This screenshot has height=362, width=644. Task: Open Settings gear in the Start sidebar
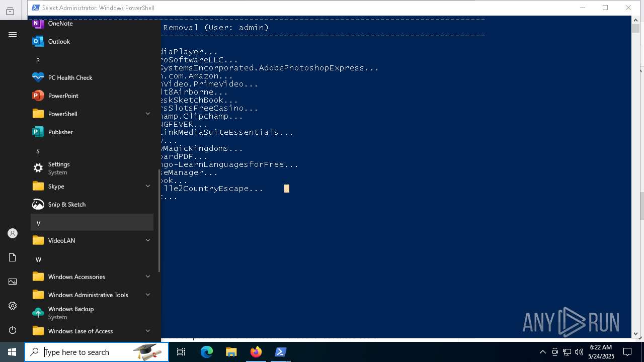pos(13,306)
